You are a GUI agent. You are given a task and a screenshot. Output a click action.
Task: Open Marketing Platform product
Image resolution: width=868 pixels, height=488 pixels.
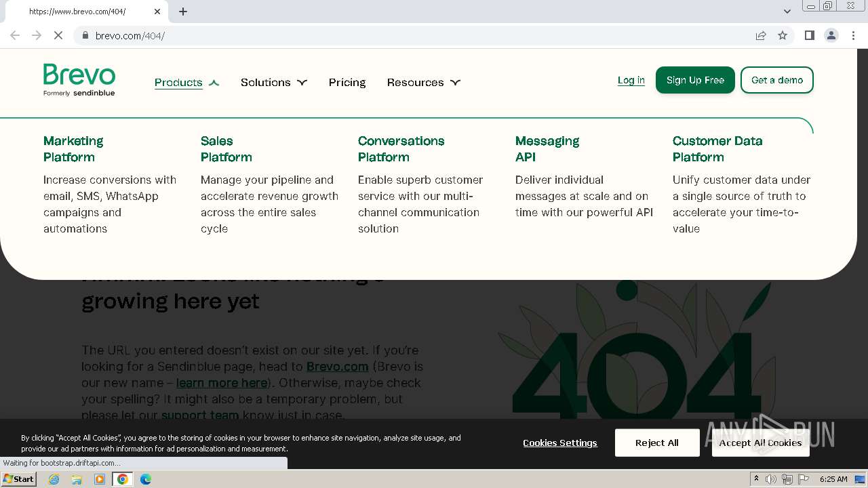[73, 149]
